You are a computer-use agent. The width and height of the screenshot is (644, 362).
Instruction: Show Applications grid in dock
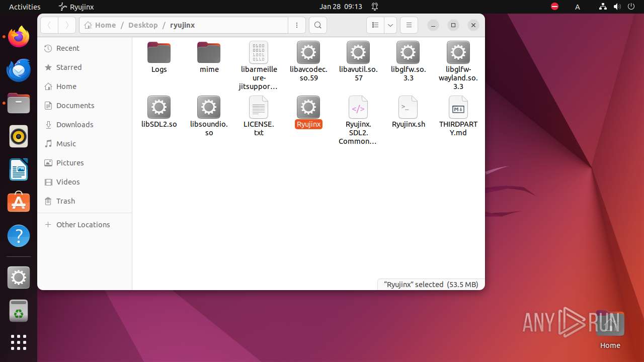19,342
